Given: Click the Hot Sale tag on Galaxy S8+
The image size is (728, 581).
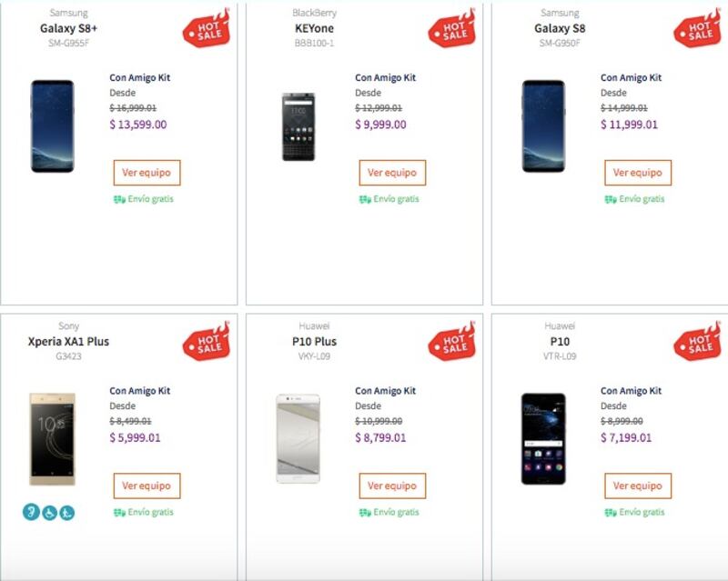Looking at the screenshot, I should pos(207,30).
